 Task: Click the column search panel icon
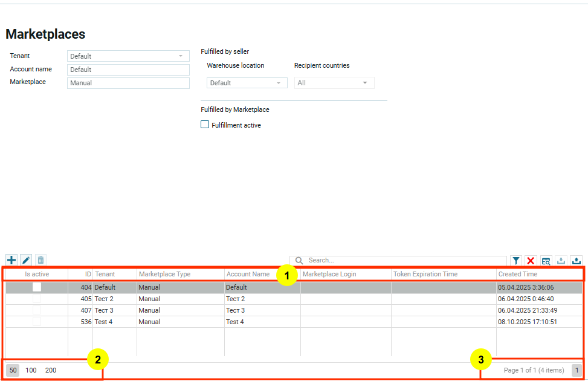point(546,261)
